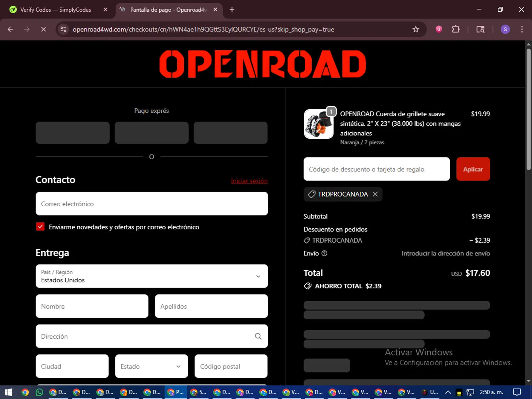Open the País / Región dropdown

coord(152,276)
